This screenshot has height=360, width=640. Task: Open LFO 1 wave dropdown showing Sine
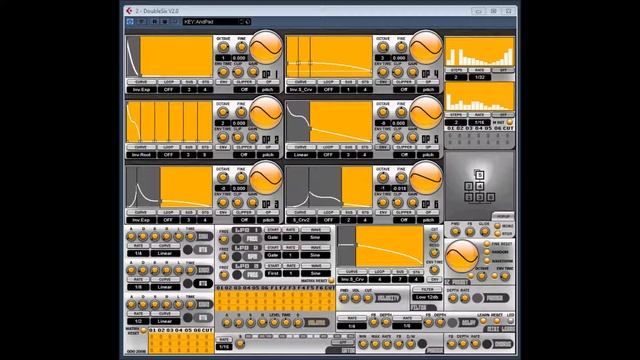[315, 237]
